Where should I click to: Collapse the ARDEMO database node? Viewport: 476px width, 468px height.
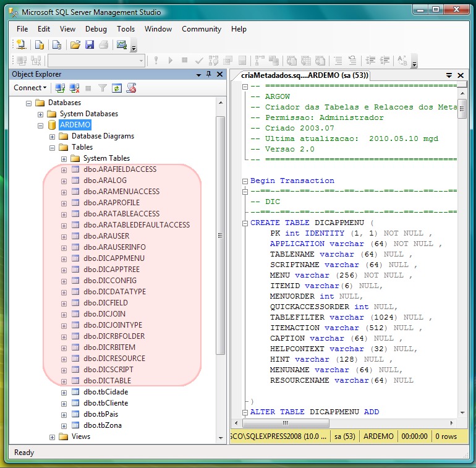pos(40,126)
